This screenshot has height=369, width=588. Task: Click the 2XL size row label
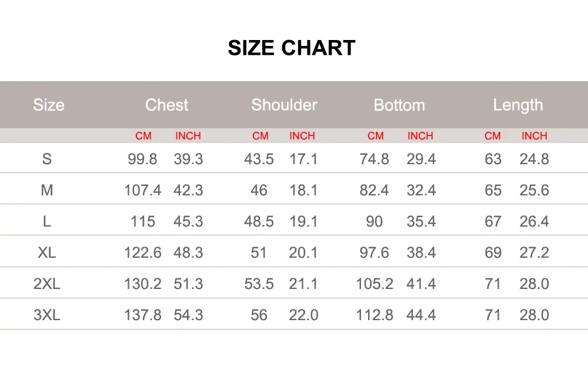(x=47, y=284)
